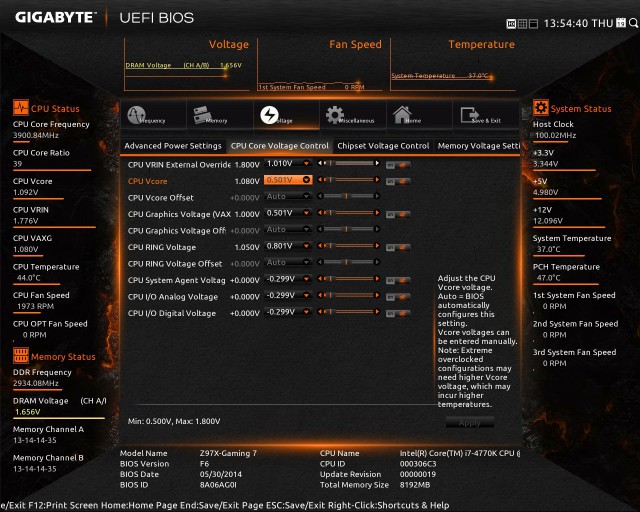
Task: Toggle the CPU Vcore on/off switch
Action: (x=398, y=181)
